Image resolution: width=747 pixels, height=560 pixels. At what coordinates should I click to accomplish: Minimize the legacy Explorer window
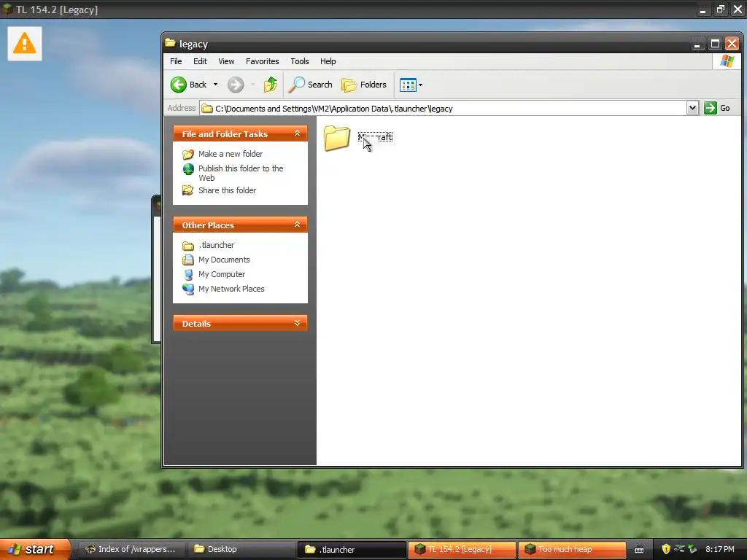coord(697,44)
